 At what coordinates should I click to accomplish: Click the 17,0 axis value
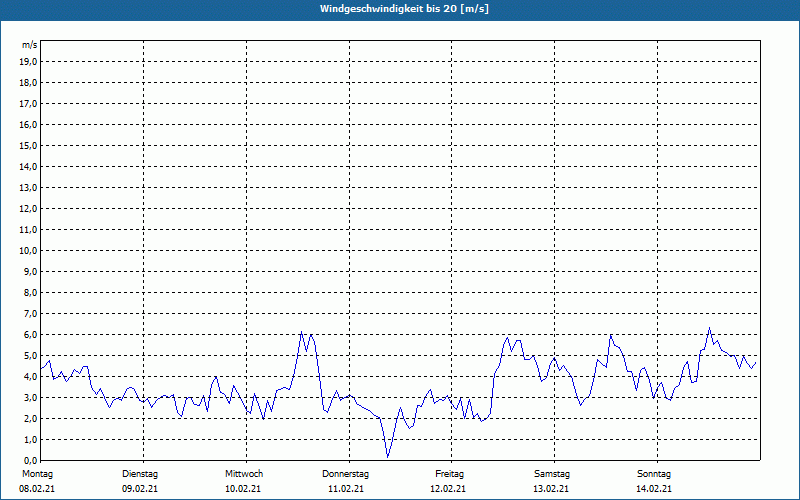click(28, 104)
